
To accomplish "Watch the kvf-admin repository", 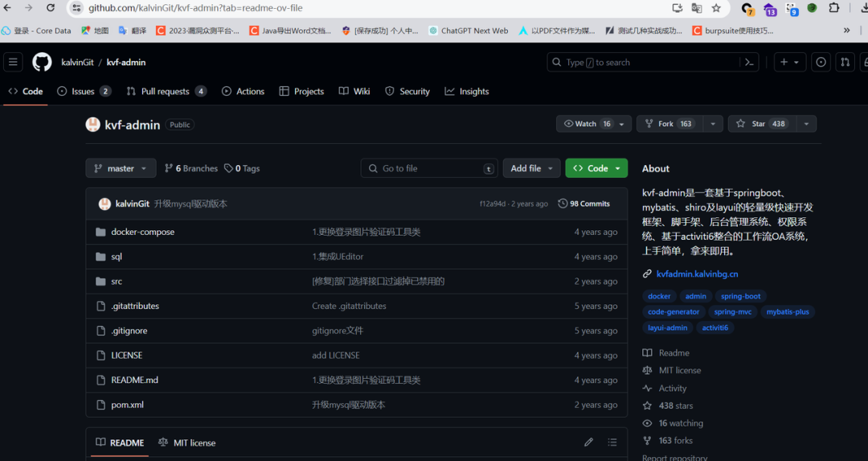I will click(x=580, y=124).
